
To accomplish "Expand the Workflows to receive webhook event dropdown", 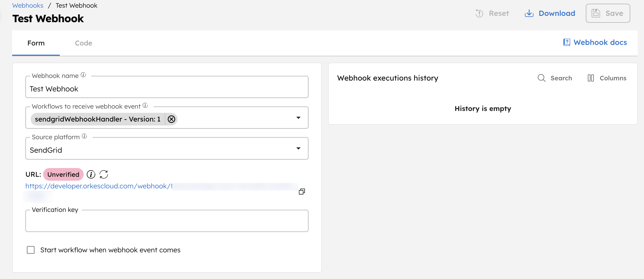I will click(x=298, y=118).
